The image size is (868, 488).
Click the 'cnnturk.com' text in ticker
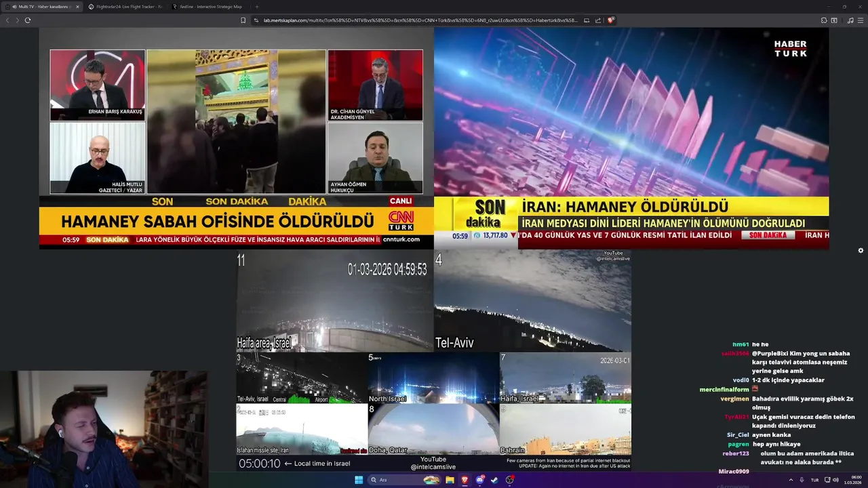[x=401, y=239]
